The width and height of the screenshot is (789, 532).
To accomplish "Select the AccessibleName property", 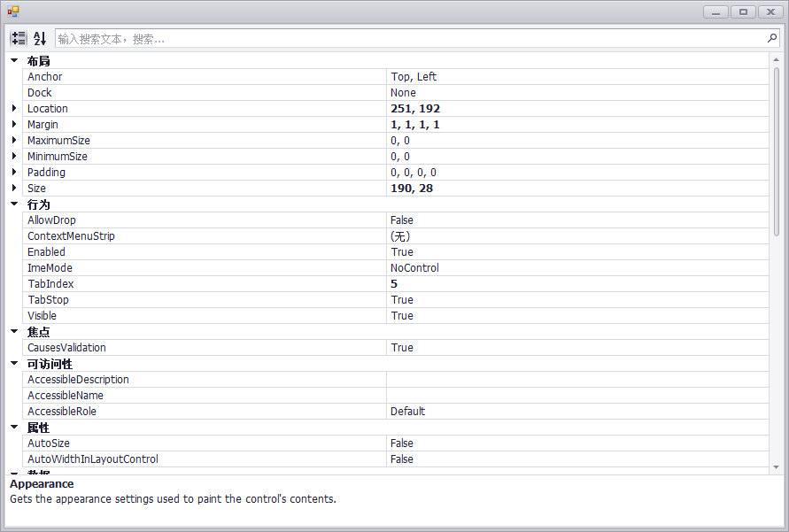I will click(205, 395).
